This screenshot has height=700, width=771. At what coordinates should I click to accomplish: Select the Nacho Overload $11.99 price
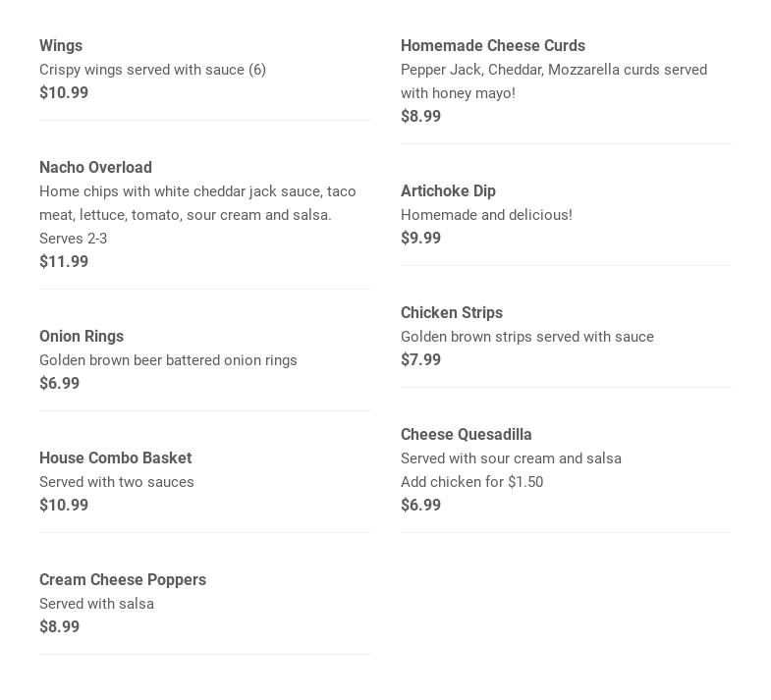click(64, 261)
